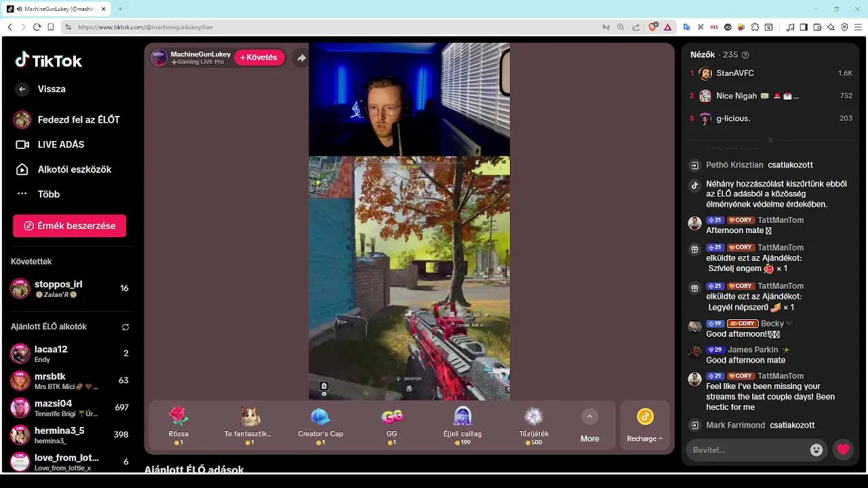This screenshot has width=868, height=488.
Task: Click Becky username in chat
Action: click(772, 323)
